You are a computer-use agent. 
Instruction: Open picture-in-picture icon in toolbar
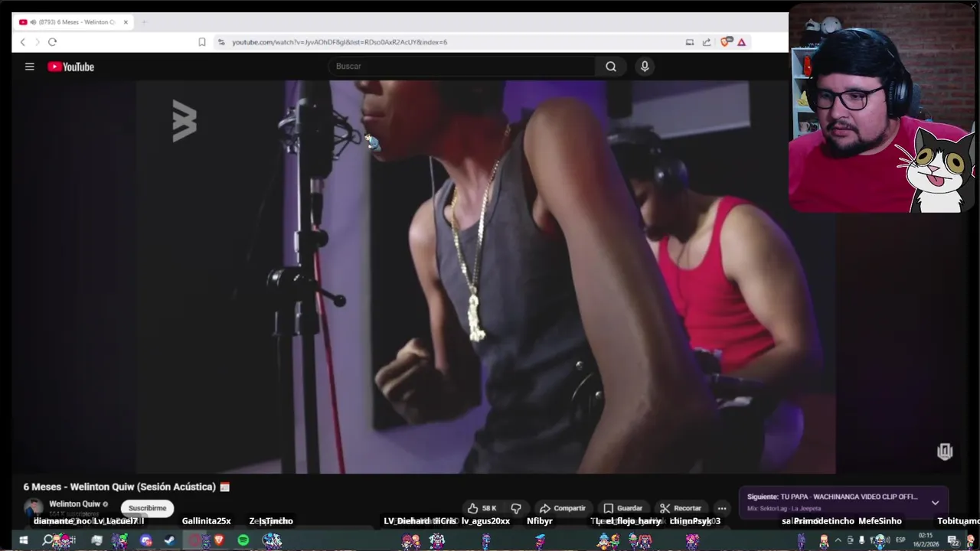(690, 42)
